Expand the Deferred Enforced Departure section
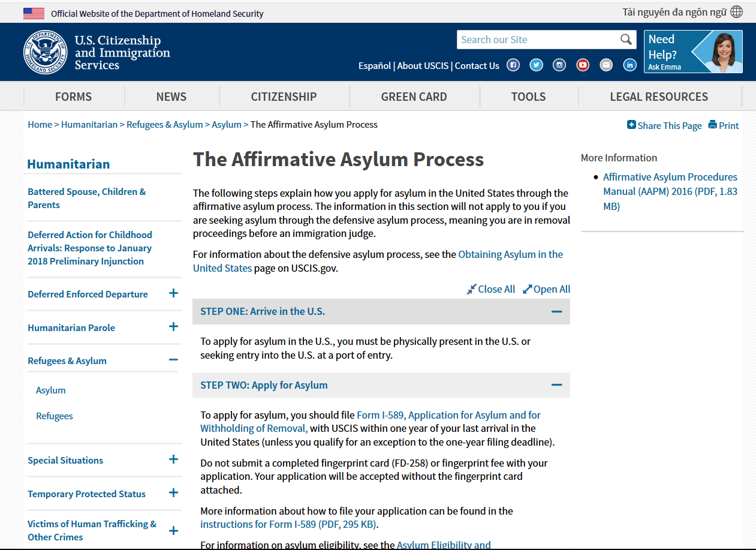Screen dimensions: 756x550 coord(173,293)
